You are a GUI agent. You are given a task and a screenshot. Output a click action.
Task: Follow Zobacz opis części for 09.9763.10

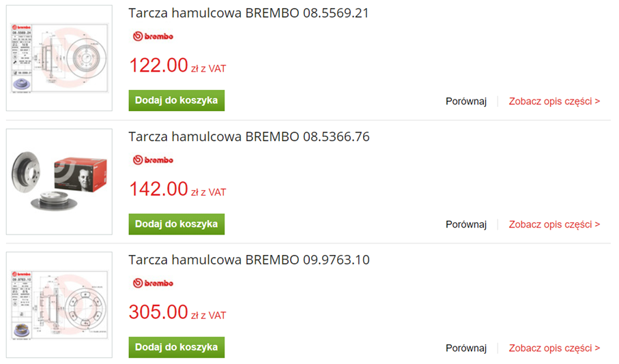[x=554, y=348]
